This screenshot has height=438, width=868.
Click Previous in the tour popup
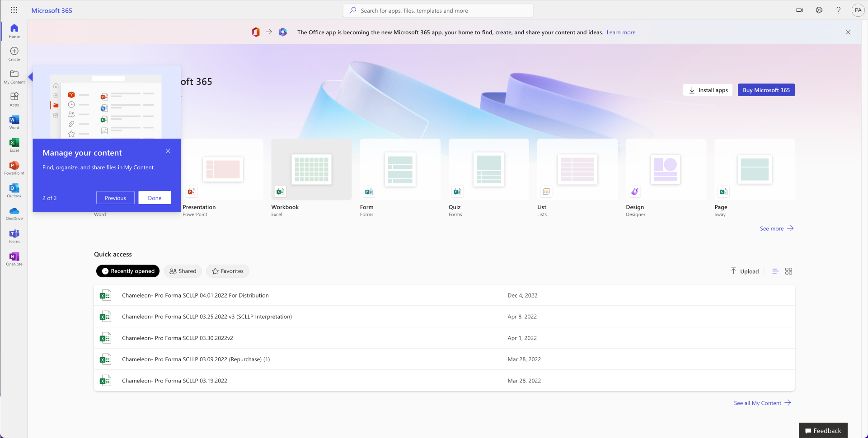click(x=115, y=198)
